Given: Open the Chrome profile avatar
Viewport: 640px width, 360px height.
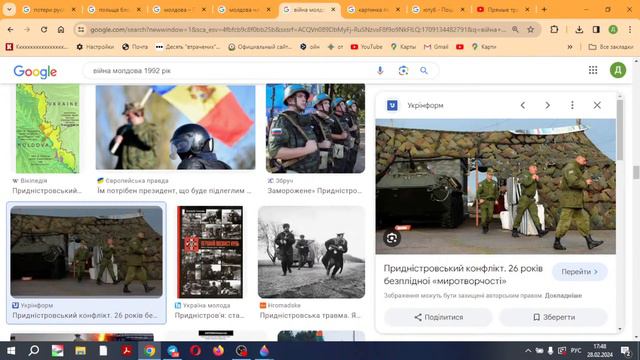Looking at the screenshot, I should [613, 29].
